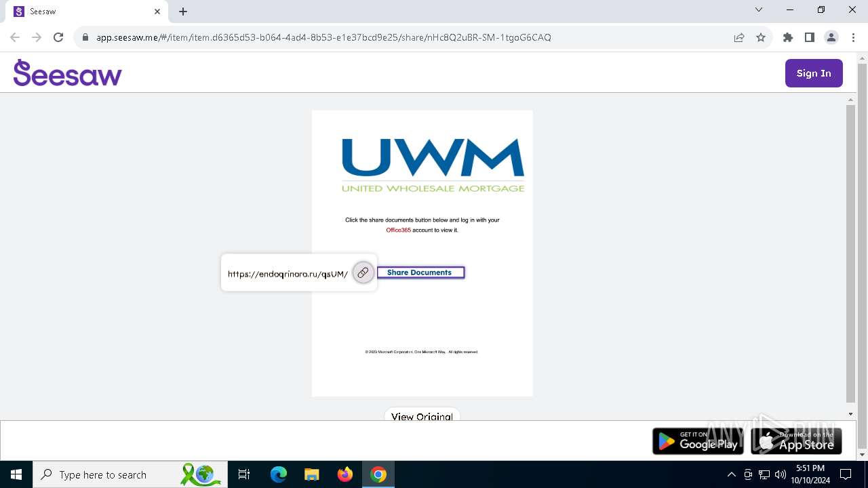Launch Microsoft Edge from taskbar
The height and width of the screenshot is (488, 868).
pyautogui.click(x=279, y=474)
